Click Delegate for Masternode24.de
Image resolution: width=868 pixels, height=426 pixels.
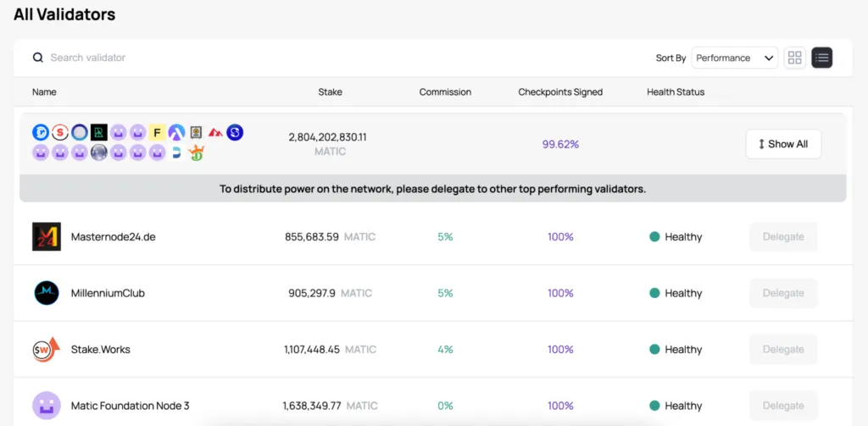click(x=783, y=237)
